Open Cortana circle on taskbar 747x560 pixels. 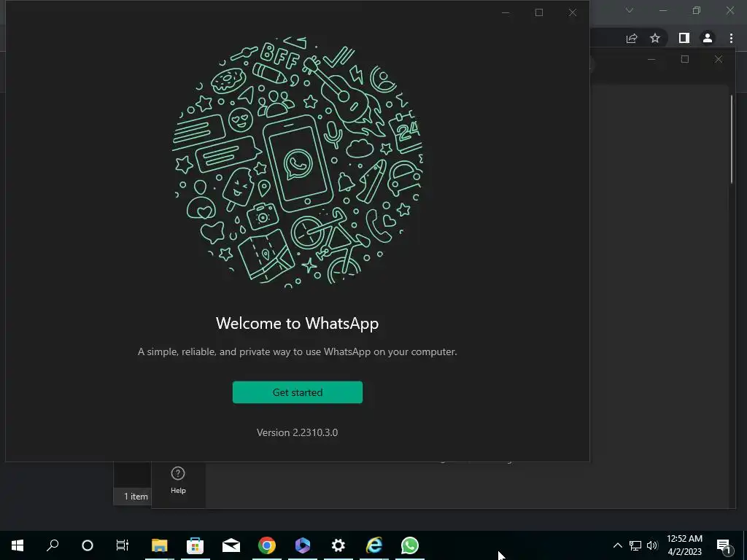pos(88,545)
